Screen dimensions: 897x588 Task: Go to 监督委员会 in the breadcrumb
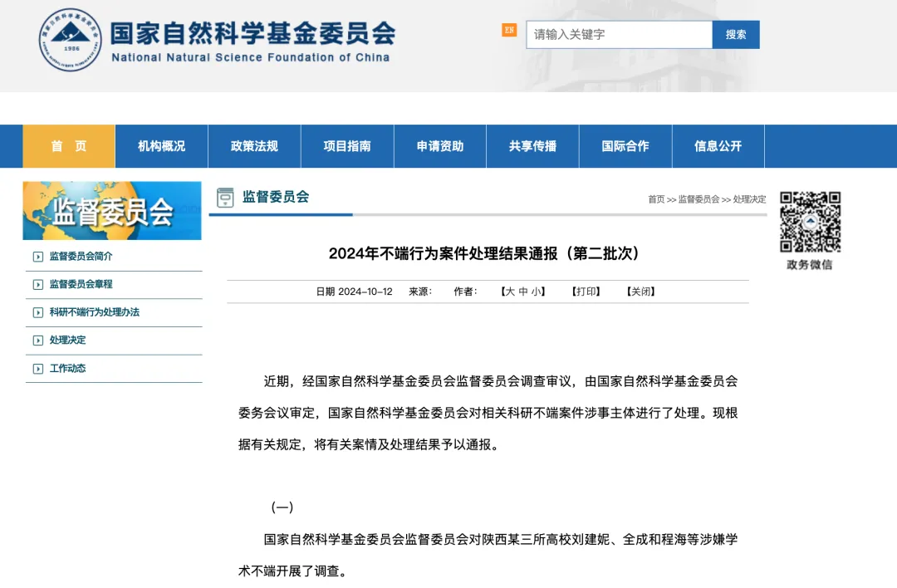698,199
